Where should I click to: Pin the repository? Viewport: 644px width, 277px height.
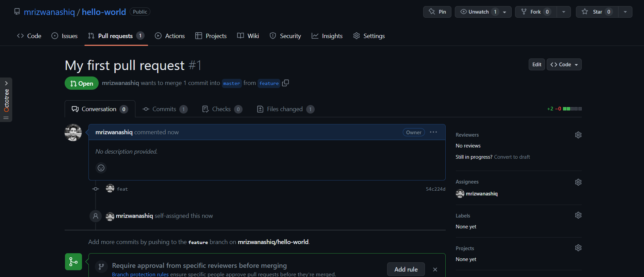click(x=437, y=12)
